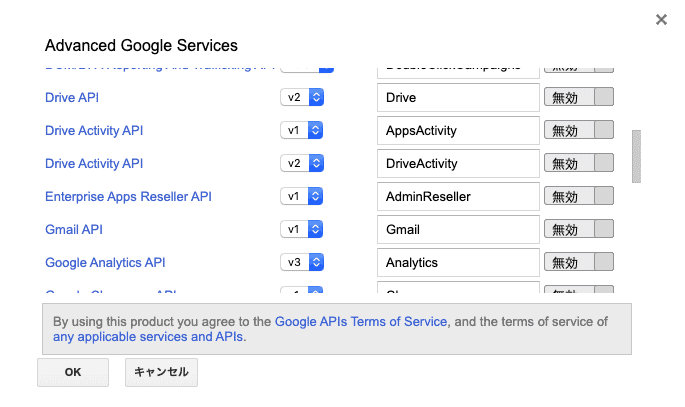Click the Drive API link
This screenshot has height=407, width=685.
72,98
